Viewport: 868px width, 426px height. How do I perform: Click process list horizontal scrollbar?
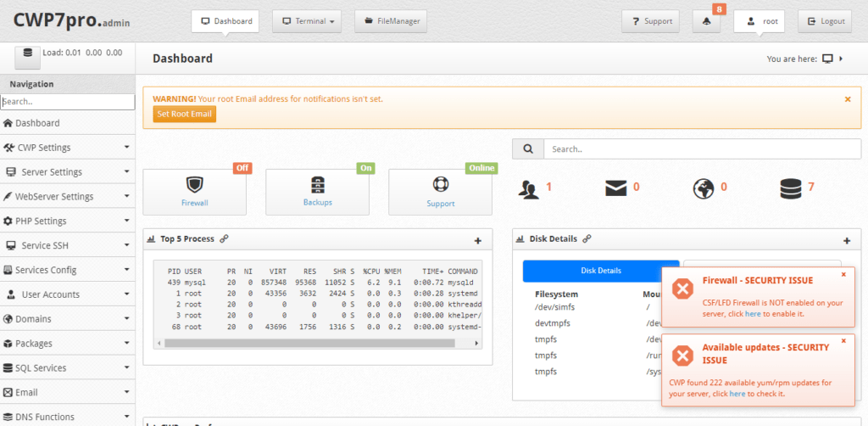[309, 343]
